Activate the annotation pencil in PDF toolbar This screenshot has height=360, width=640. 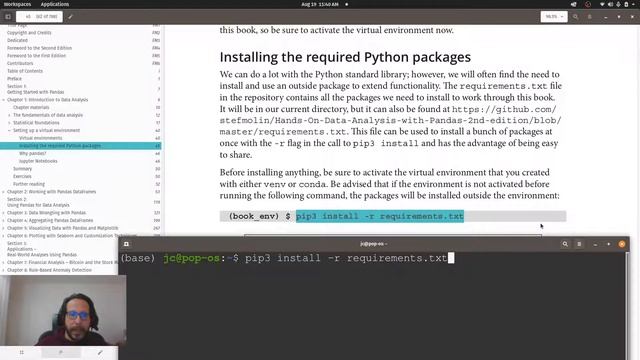point(70,17)
